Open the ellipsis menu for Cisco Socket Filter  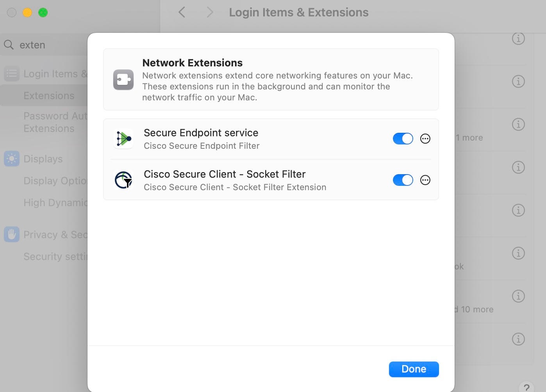pos(425,180)
